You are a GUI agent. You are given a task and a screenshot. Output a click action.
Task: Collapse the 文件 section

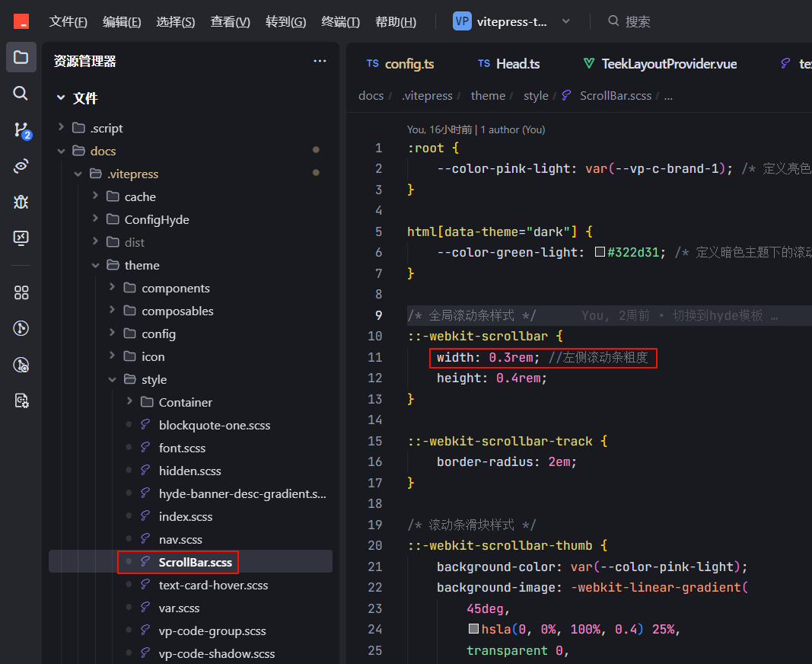61,97
